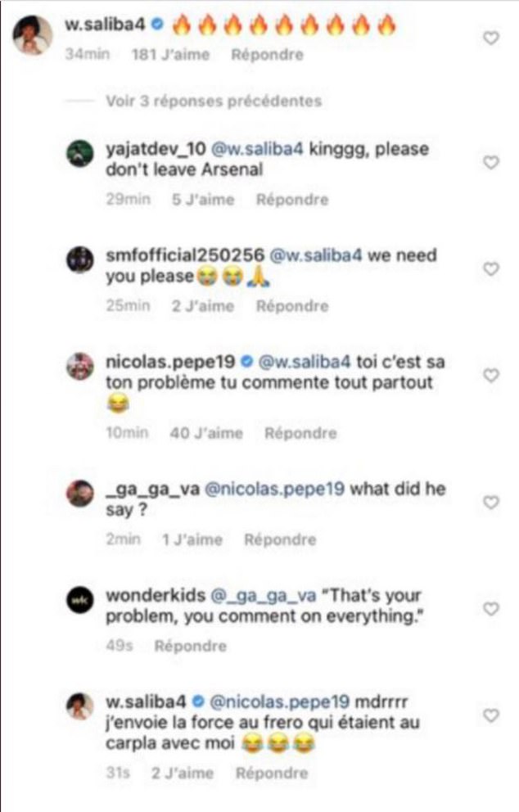The image size is (519, 812).
Task: Open nicolas.pepe19's avatar
Action: click(80, 367)
